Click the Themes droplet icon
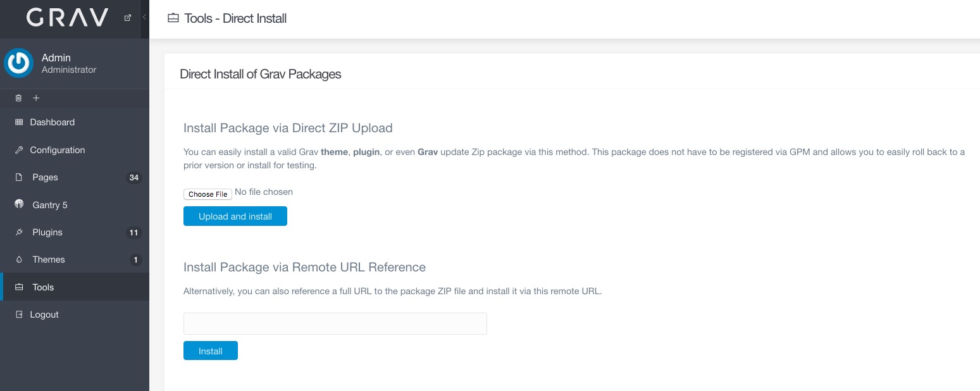 pyautogui.click(x=19, y=259)
